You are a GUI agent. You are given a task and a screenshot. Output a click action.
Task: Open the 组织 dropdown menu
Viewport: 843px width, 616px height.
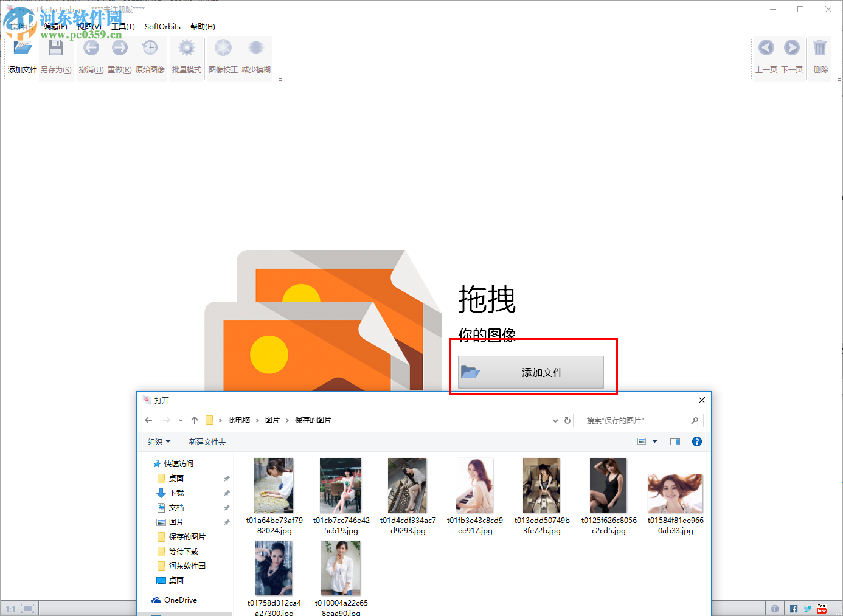click(x=159, y=441)
